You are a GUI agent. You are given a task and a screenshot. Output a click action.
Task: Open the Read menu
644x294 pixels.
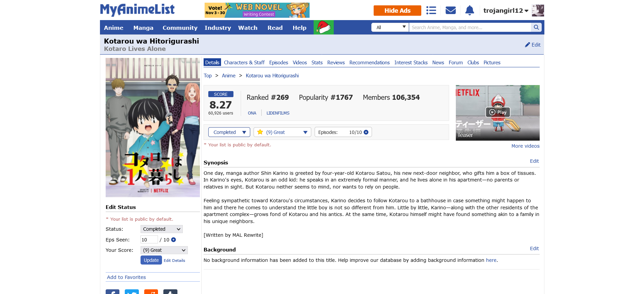pos(275,28)
